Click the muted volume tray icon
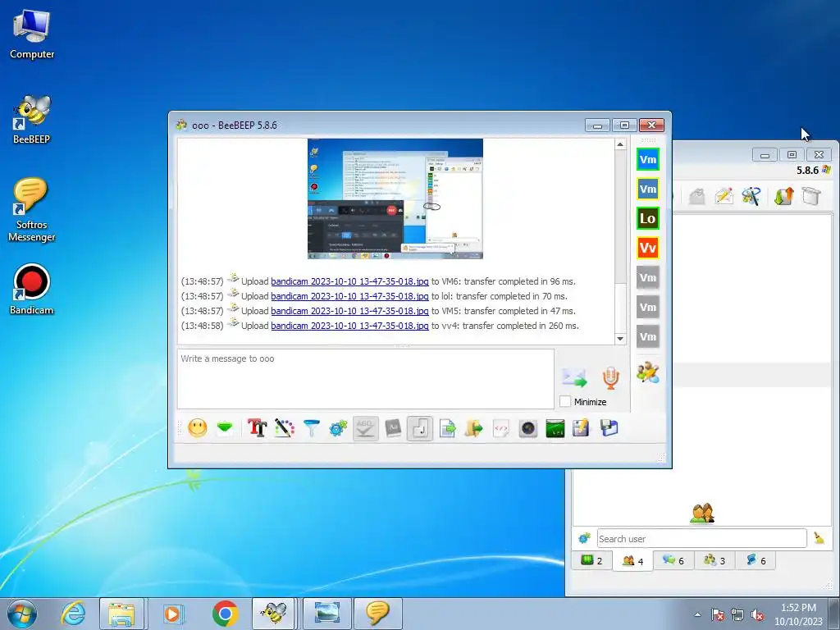 pos(757,615)
